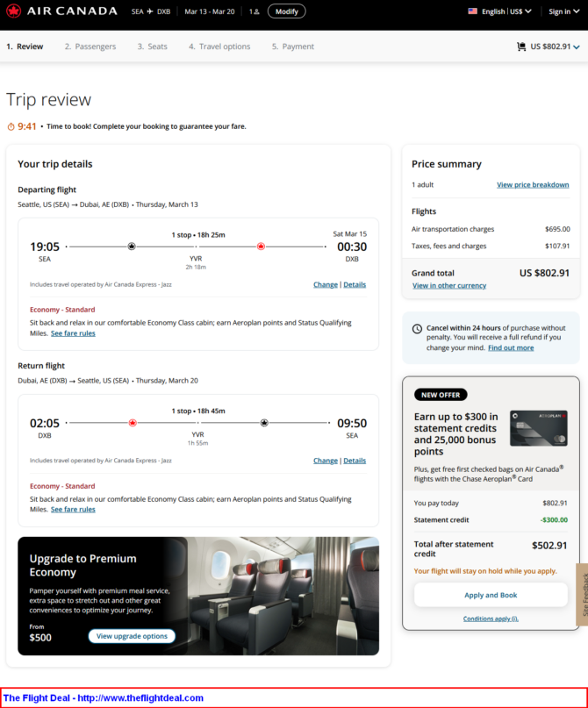Select the 1. Review step

coord(25,46)
